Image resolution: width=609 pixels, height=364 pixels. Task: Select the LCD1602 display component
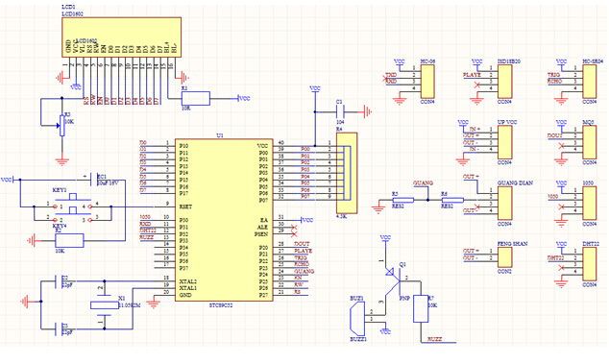point(122,37)
